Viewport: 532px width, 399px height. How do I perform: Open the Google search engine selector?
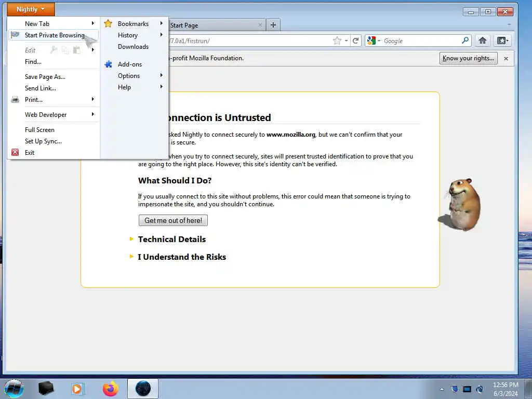[x=374, y=41]
